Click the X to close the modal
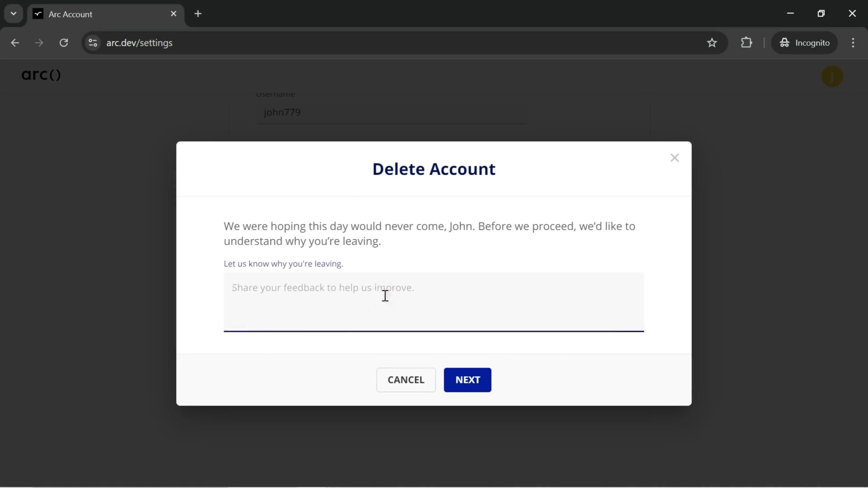This screenshot has height=488, width=868. (x=675, y=157)
